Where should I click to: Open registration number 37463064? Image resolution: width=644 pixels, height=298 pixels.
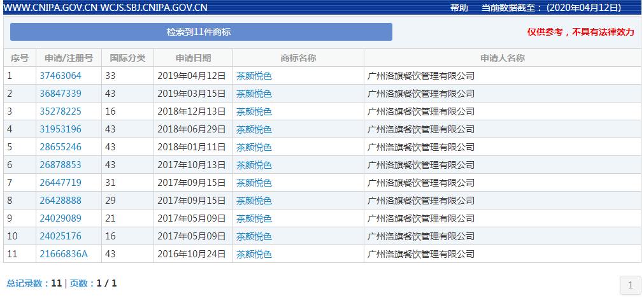[61, 76]
